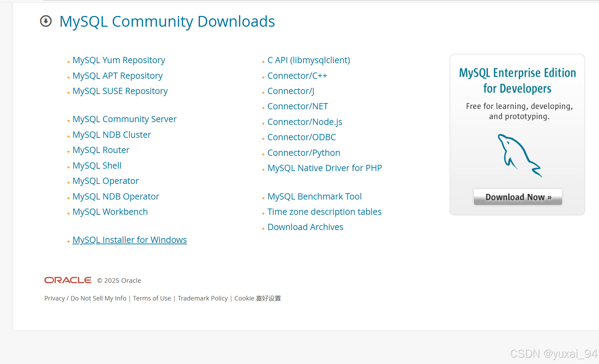Open C API (libmysqlclient) page
599x364 pixels.
click(308, 60)
